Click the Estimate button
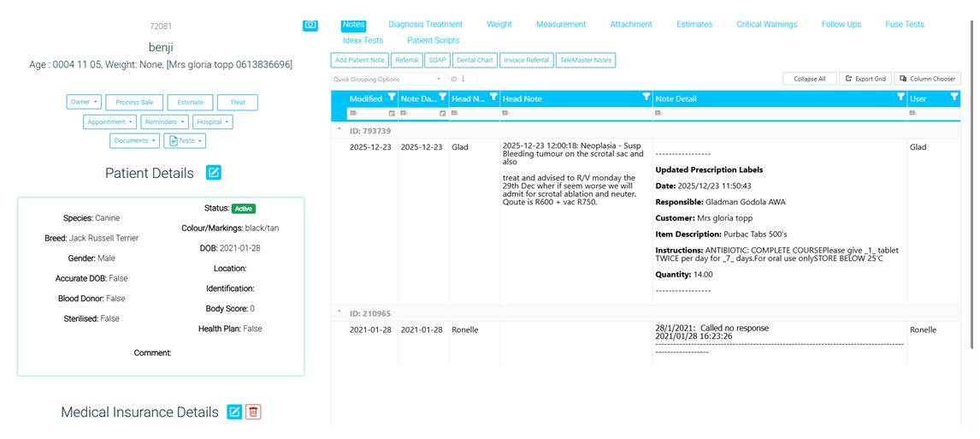980x439 pixels. click(x=190, y=102)
